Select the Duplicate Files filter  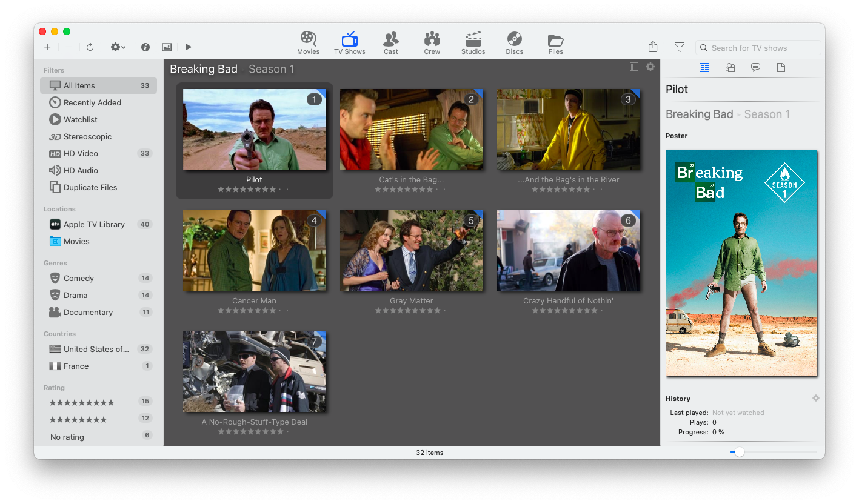tap(98, 187)
